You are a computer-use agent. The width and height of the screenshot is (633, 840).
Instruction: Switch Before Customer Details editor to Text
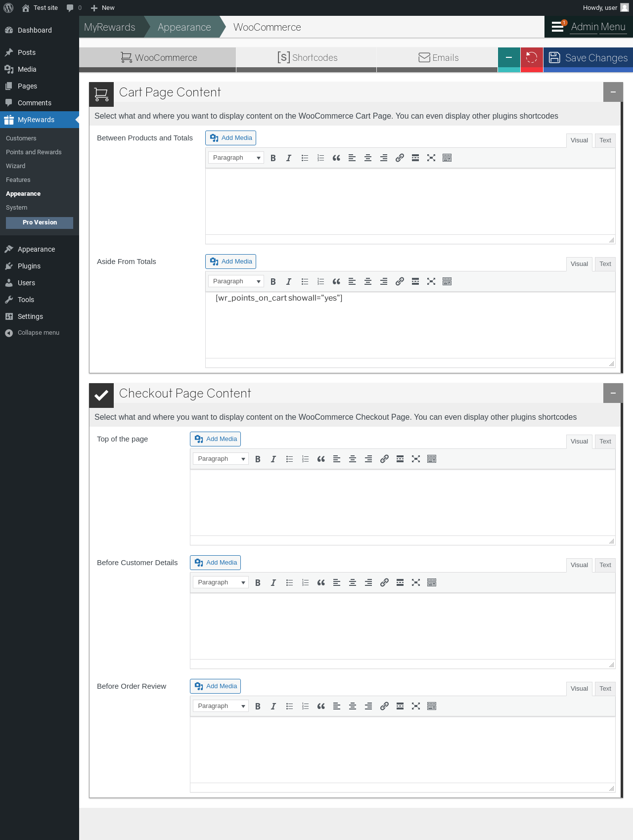point(605,565)
